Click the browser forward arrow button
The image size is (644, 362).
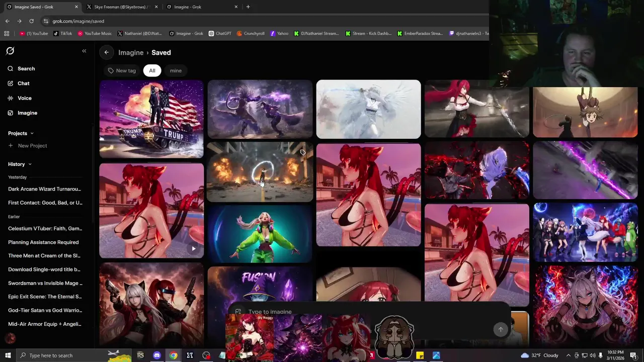pos(19,21)
